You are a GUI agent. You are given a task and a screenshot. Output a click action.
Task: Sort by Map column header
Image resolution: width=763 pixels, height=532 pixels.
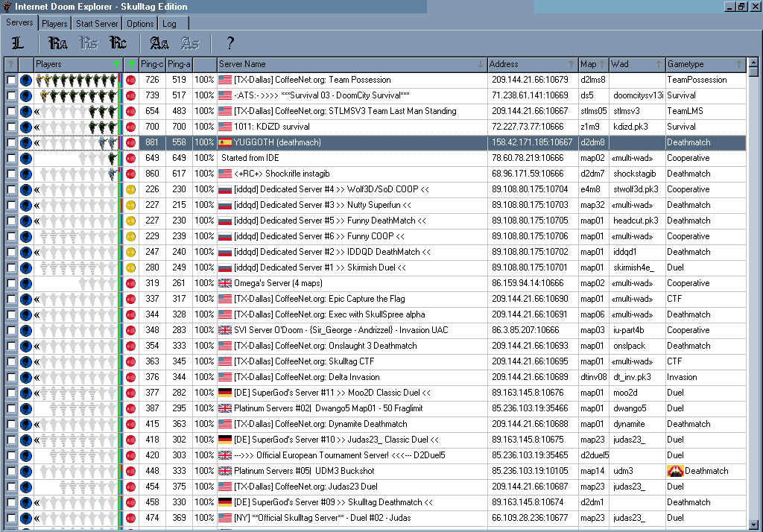(592, 64)
